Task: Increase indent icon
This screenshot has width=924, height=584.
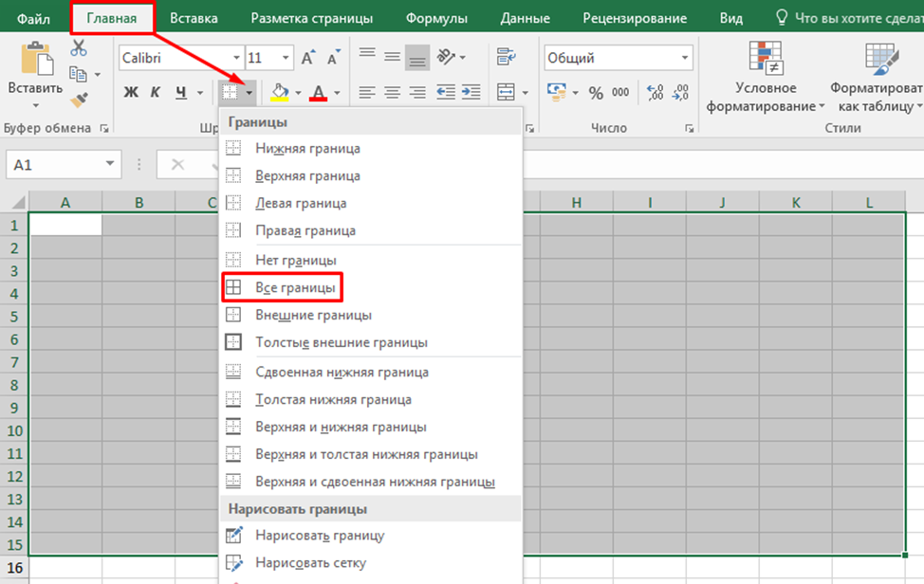Action: (471, 92)
